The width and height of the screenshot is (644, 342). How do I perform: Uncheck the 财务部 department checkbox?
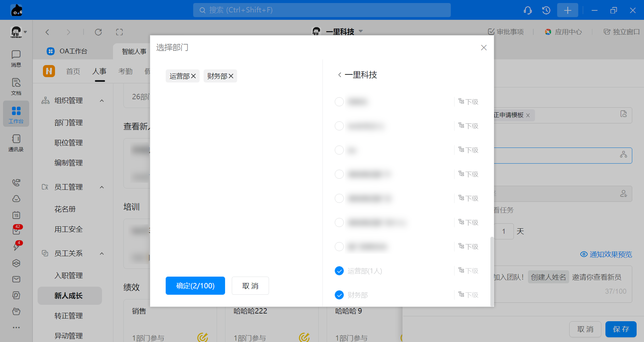click(x=339, y=295)
